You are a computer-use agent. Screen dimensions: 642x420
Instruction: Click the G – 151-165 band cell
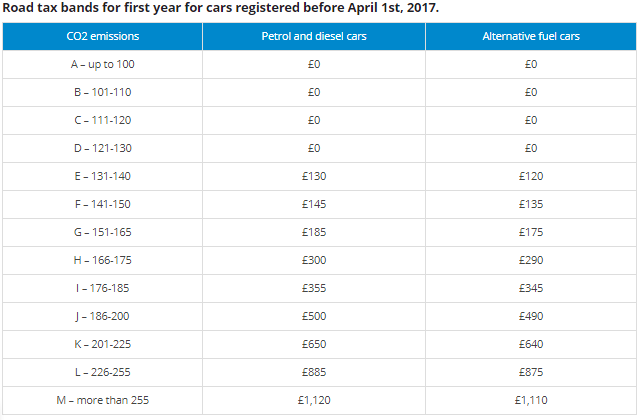[x=102, y=232]
